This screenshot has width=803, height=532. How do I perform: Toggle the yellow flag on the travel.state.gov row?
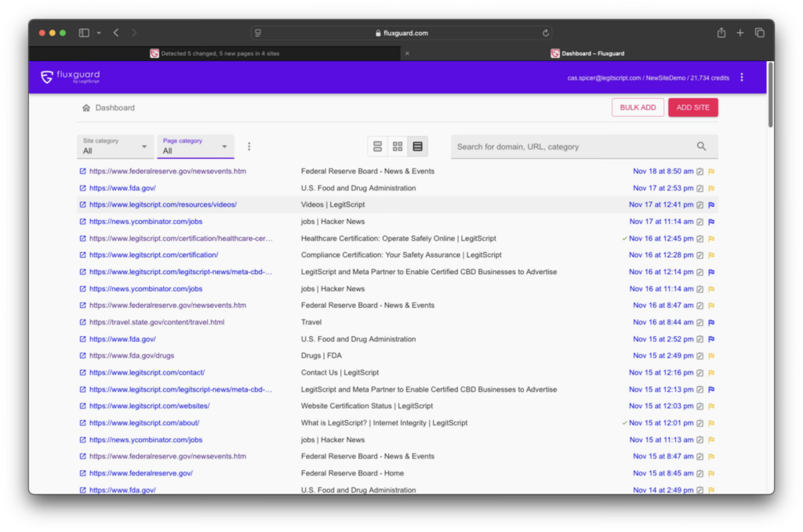(710, 322)
